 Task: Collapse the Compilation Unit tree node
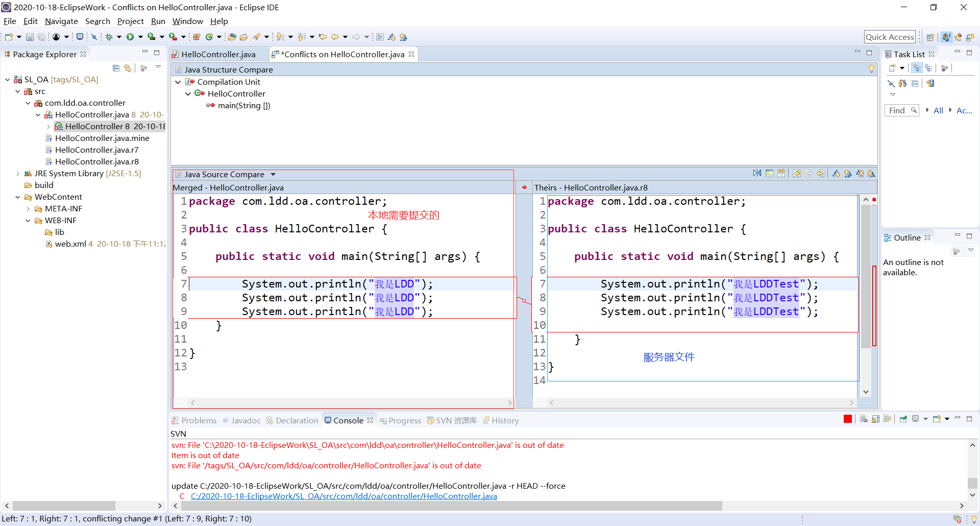[178, 82]
